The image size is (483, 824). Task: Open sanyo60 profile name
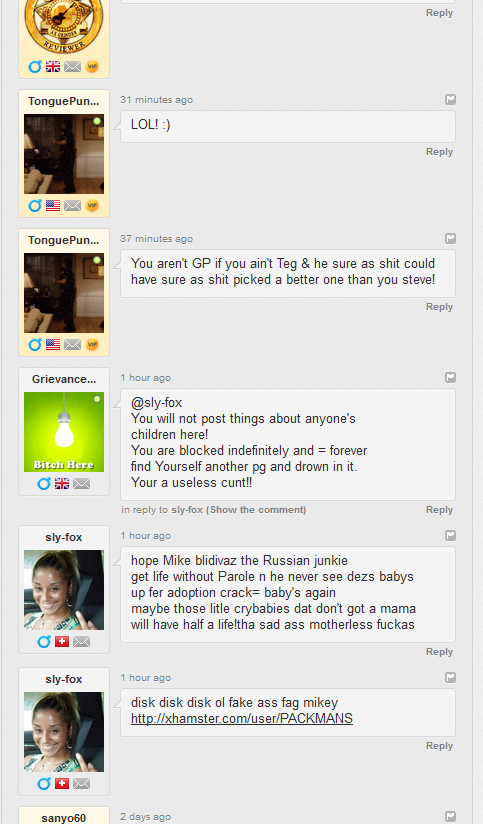(64, 818)
